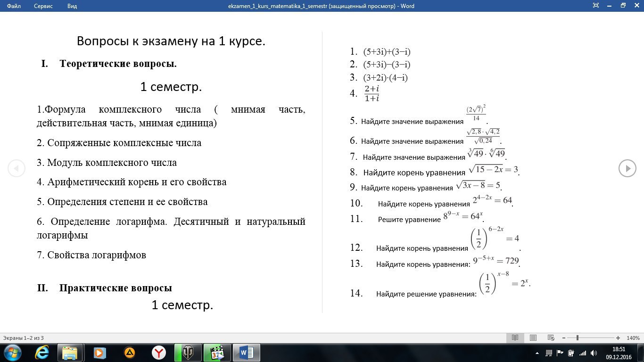Click the Action Center flag icon

coord(560,353)
